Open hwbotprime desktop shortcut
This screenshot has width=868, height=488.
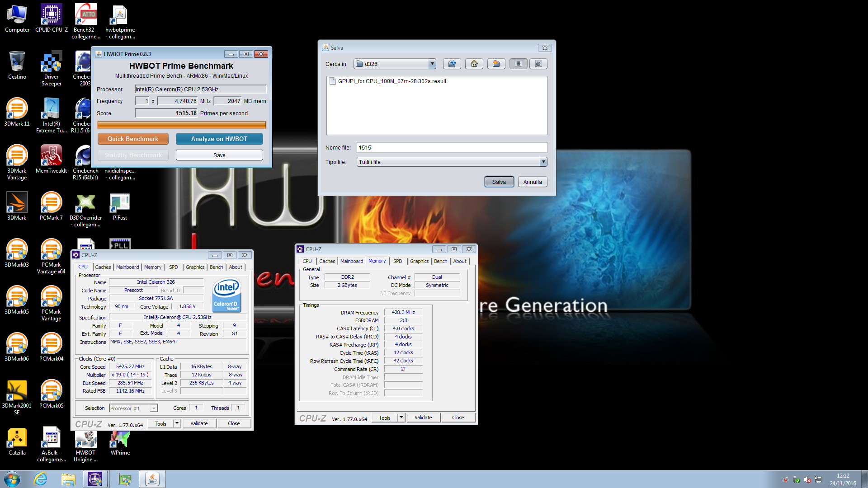[120, 21]
